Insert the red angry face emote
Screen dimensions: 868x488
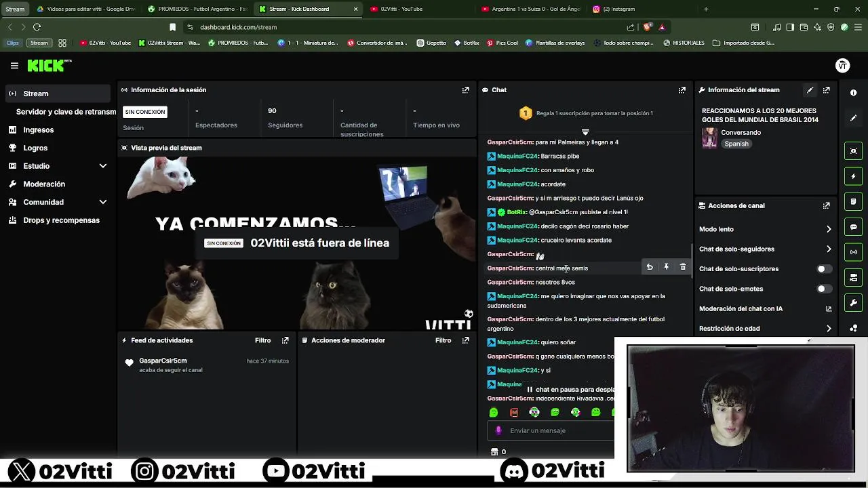[514, 412]
